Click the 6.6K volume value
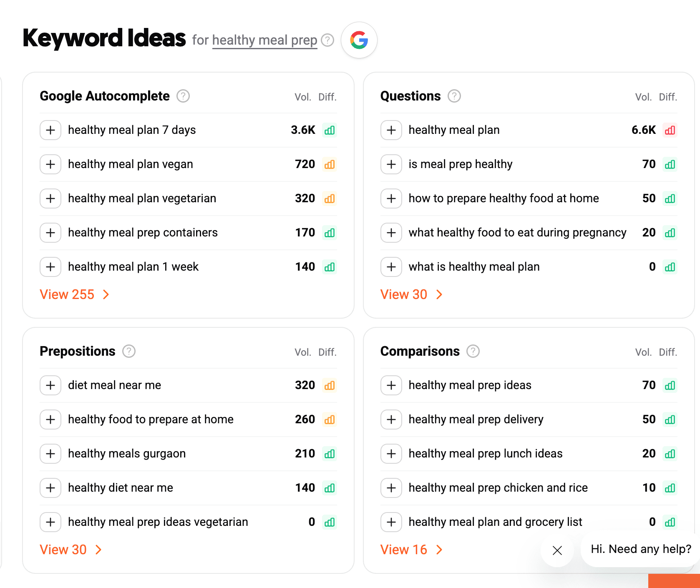The height and width of the screenshot is (588, 700). click(x=644, y=130)
